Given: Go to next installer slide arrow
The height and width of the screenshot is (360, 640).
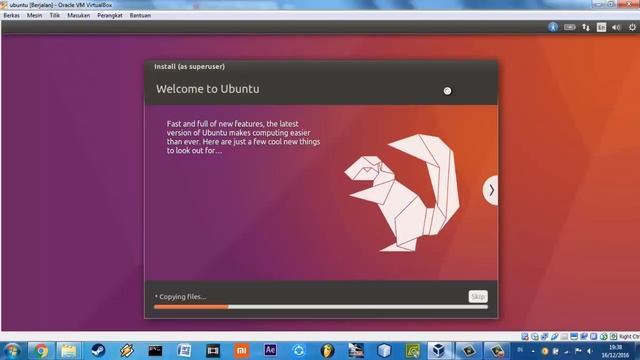Looking at the screenshot, I should pyautogui.click(x=491, y=190).
